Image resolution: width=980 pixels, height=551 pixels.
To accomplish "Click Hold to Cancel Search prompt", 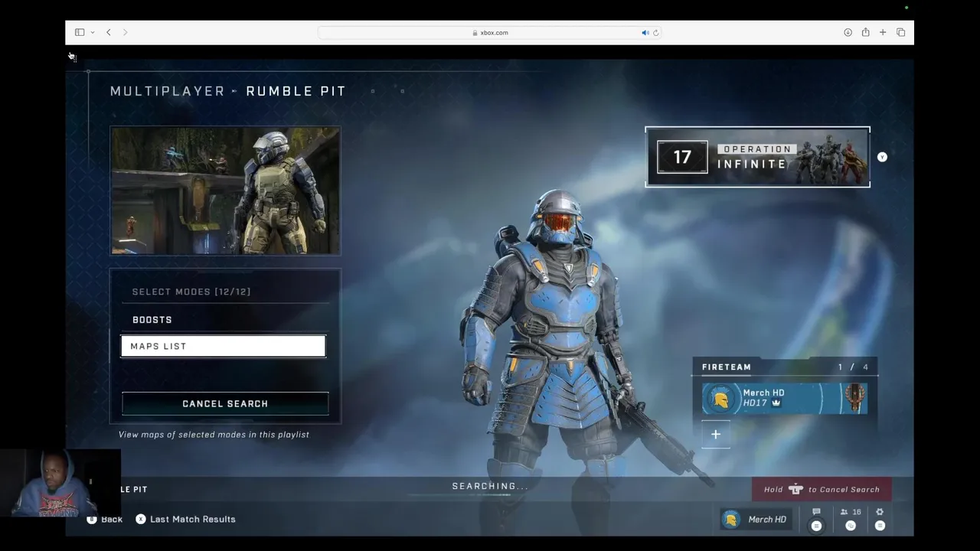I will (822, 490).
